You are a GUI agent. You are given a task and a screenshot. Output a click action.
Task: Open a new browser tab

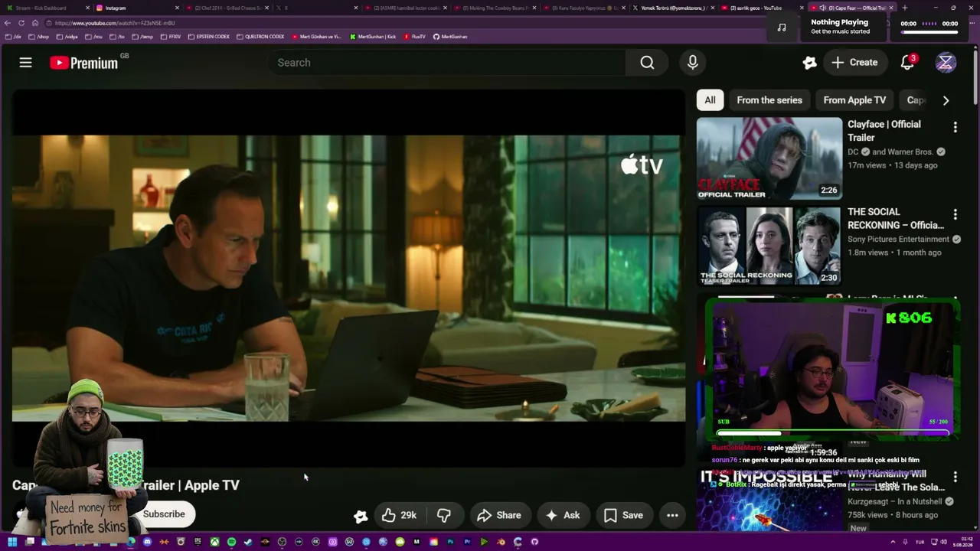point(905,8)
